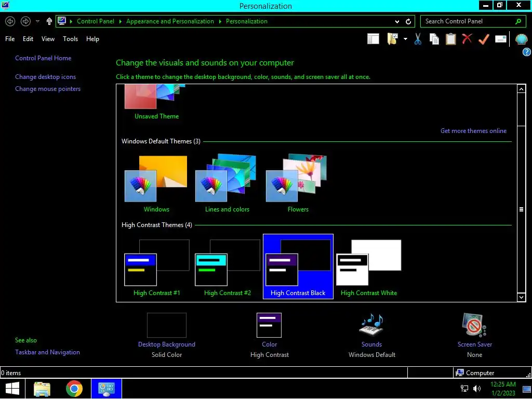Image resolution: width=532 pixels, height=399 pixels.
Task: Open the Help menu
Action: [x=92, y=39]
